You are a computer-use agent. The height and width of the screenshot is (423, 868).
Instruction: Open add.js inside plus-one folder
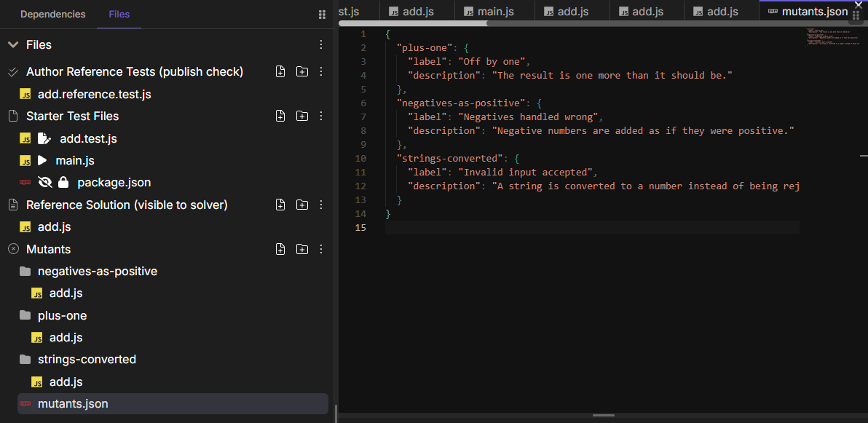coord(66,338)
